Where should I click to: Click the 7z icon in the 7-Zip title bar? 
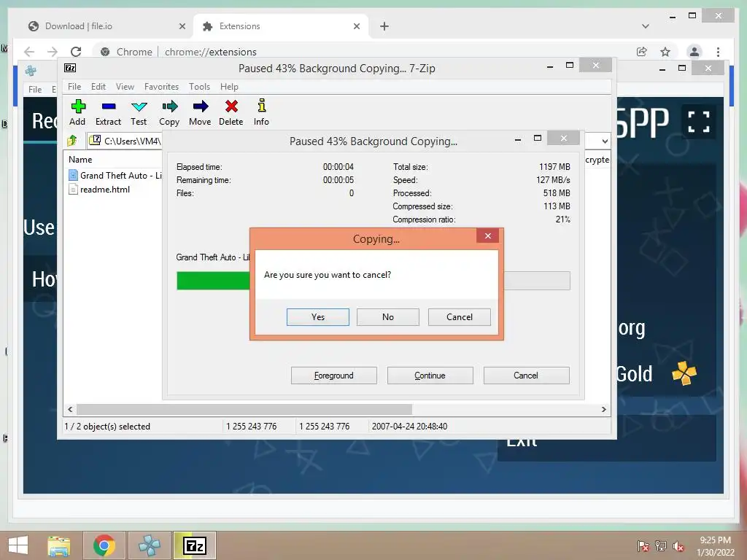tap(70, 68)
